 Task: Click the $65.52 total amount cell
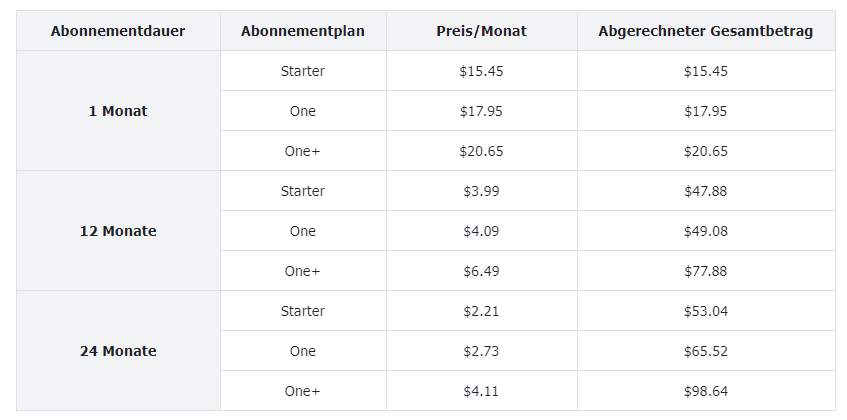point(705,350)
